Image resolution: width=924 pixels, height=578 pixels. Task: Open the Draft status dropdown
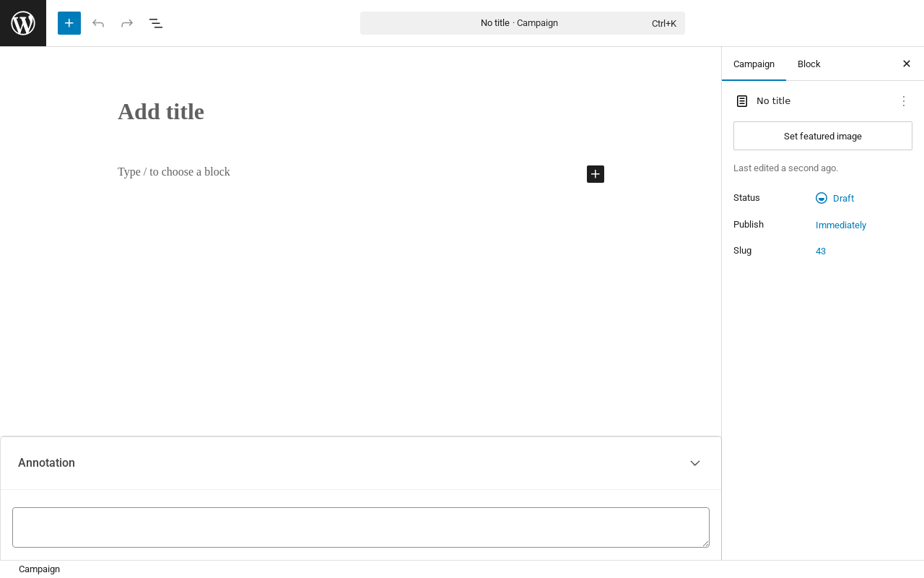coord(835,198)
